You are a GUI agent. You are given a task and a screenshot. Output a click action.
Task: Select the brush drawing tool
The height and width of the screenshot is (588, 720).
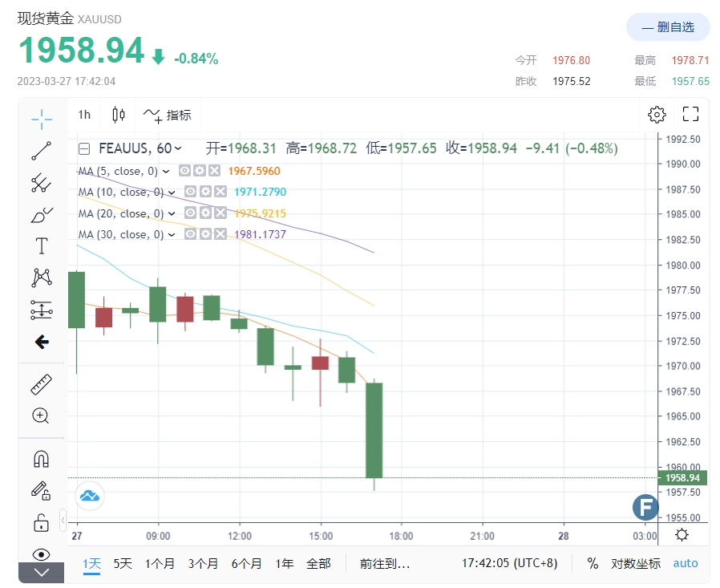pos(41,215)
